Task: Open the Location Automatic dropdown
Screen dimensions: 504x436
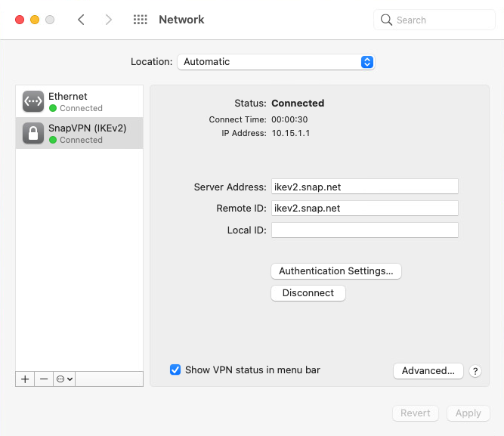Action: [x=276, y=62]
